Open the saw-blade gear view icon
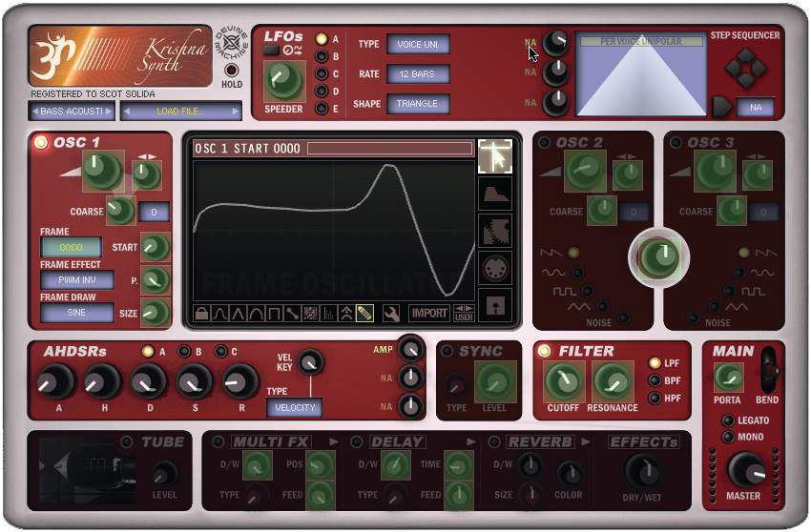Viewport: 811px width, 532px height. [495, 231]
